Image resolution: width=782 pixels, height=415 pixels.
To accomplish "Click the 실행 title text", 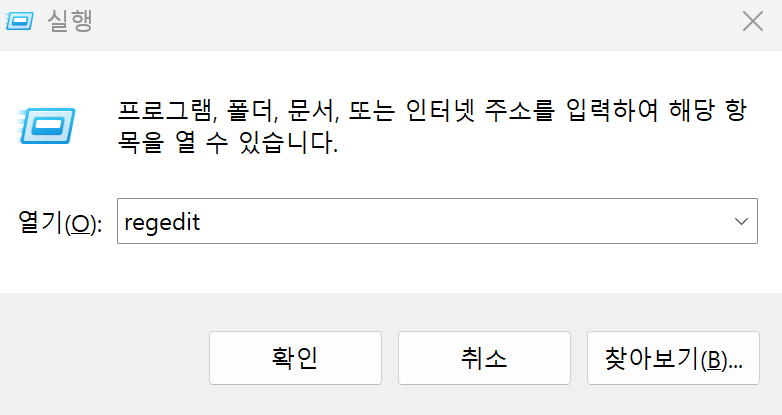I will [70, 21].
